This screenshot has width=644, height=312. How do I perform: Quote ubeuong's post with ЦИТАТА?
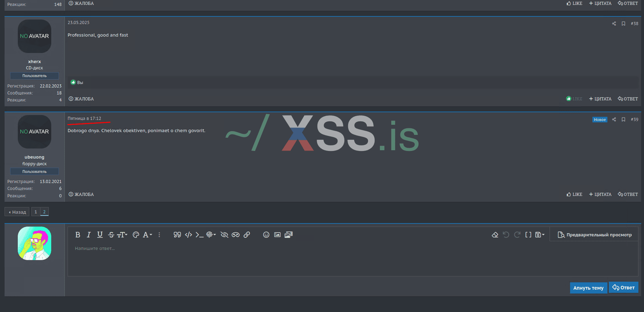coord(600,195)
